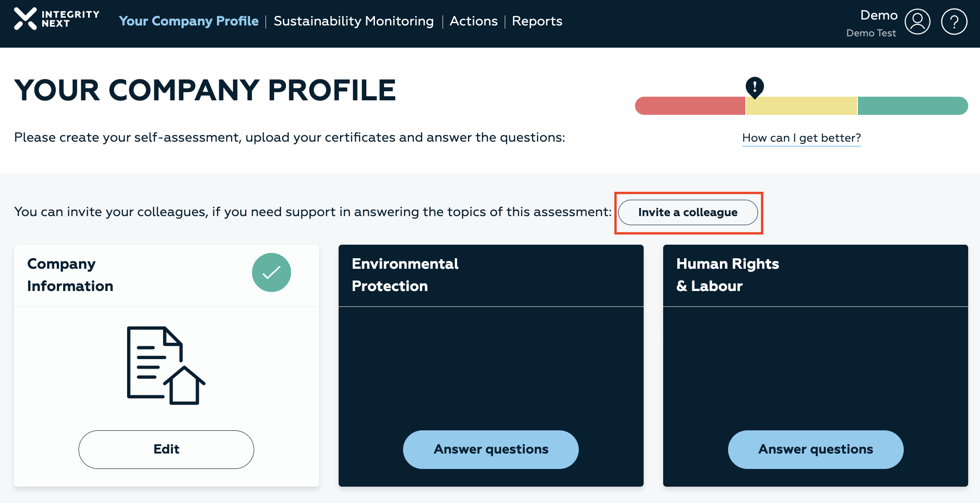Click the yellow segment of score bar
Viewport: 980px width, 503px height.
pos(801,106)
